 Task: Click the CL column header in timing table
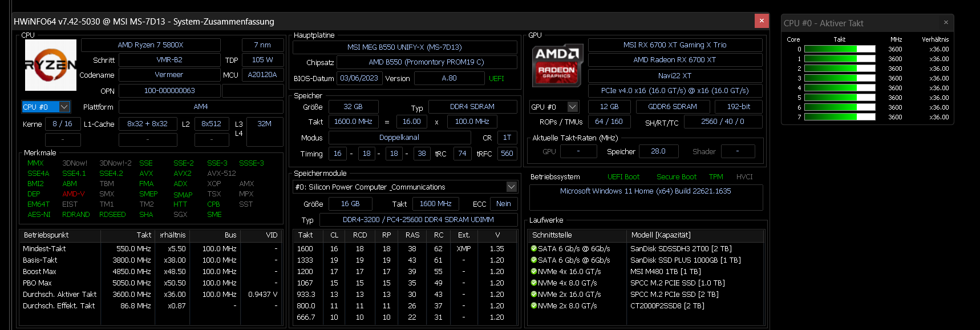point(334,235)
